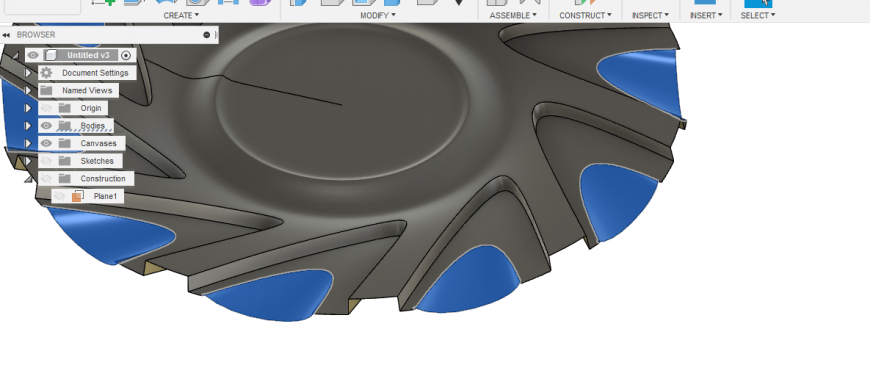Select the Untitled v3 label
The height and width of the screenshot is (387, 870).
(88, 55)
